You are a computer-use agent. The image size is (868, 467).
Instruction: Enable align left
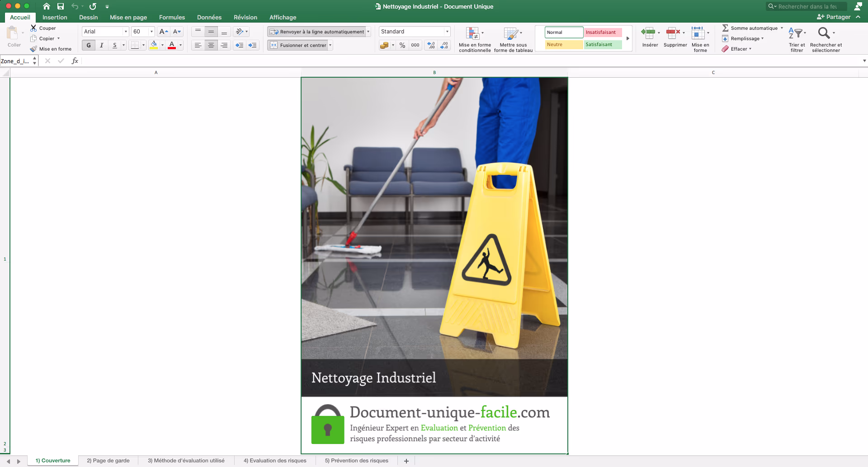(198, 45)
